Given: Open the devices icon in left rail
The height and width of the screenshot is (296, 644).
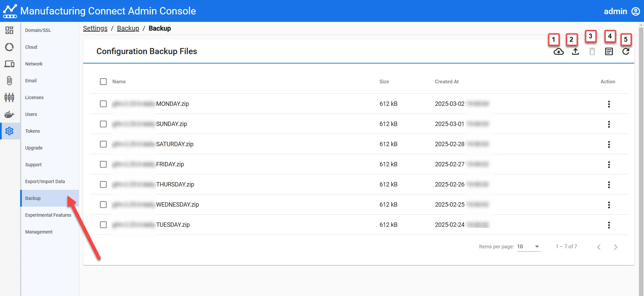Looking at the screenshot, I should [9, 64].
